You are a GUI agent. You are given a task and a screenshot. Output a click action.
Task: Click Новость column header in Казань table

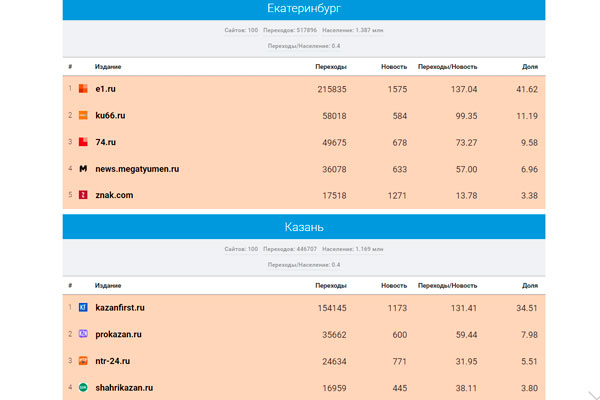coord(394,285)
